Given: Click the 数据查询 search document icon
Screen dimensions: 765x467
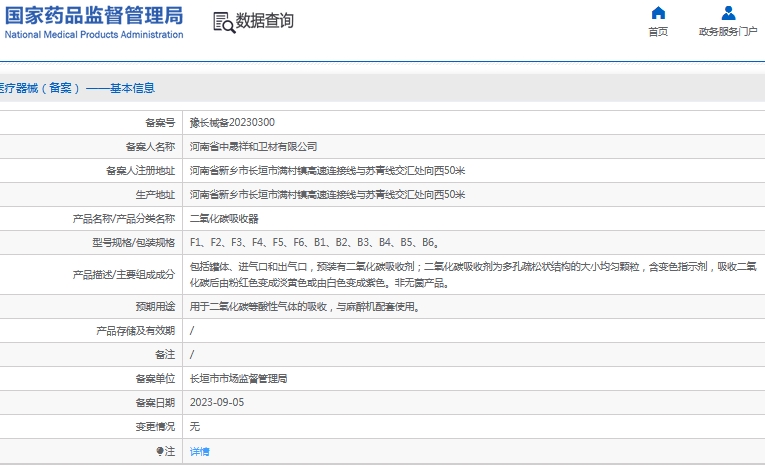Looking at the screenshot, I should (224, 22).
